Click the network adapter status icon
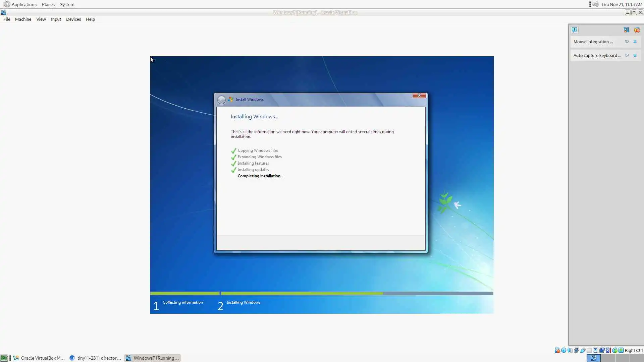644x362 pixels. [576, 350]
